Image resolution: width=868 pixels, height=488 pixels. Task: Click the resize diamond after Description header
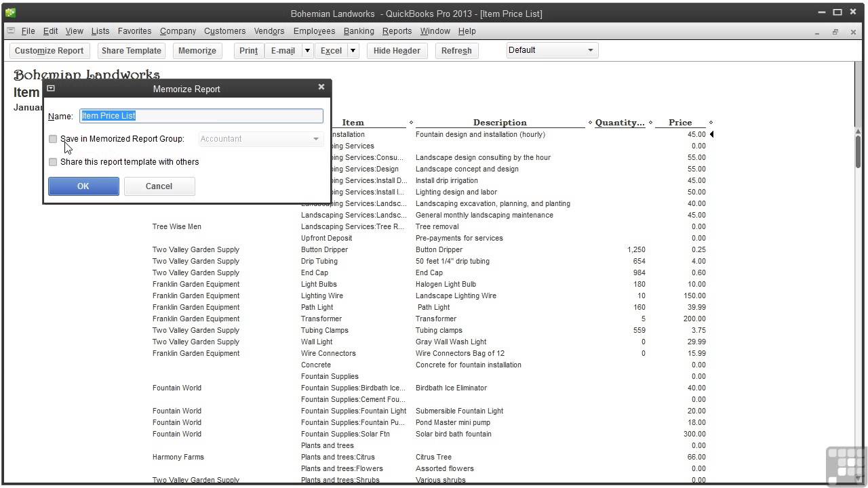[590, 123]
